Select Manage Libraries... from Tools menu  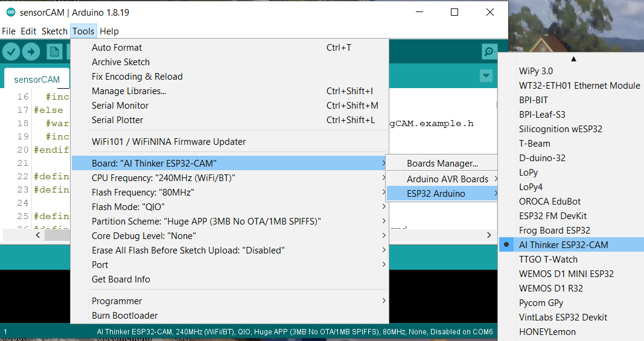coord(129,91)
